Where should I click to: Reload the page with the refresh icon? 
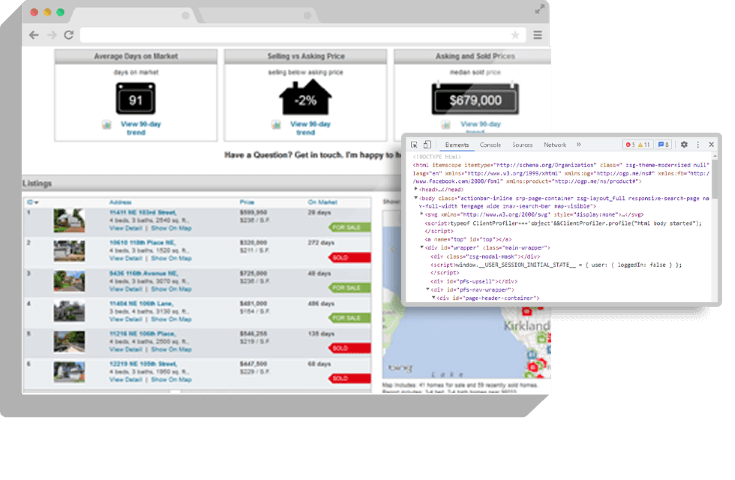69,35
